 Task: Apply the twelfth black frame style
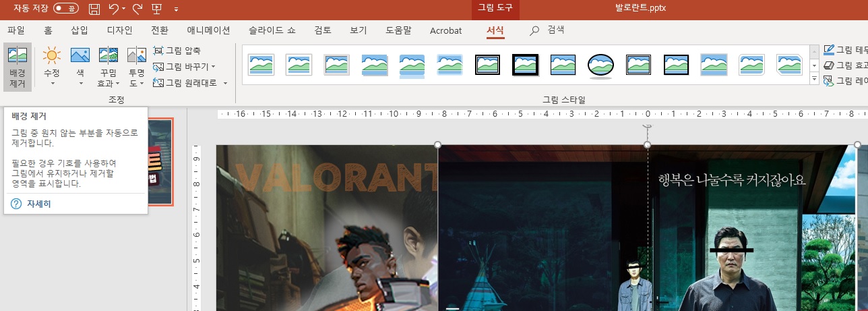pos(676,65)
